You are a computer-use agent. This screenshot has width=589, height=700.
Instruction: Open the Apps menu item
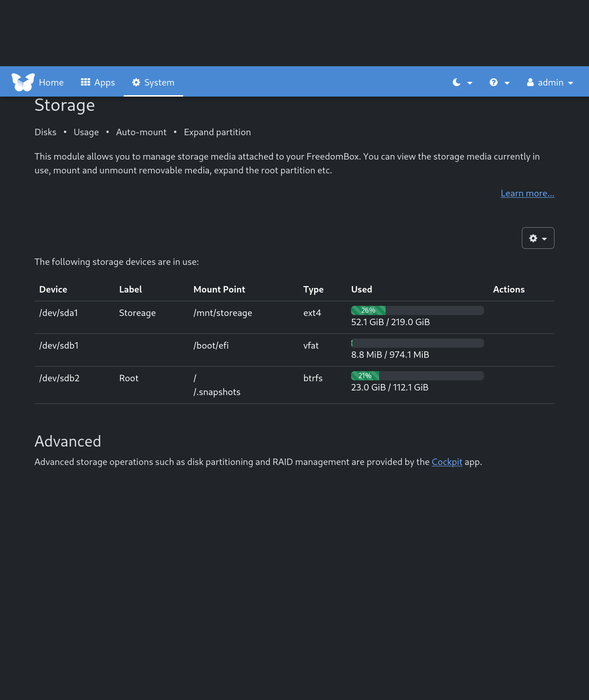(x=104, y=82)
